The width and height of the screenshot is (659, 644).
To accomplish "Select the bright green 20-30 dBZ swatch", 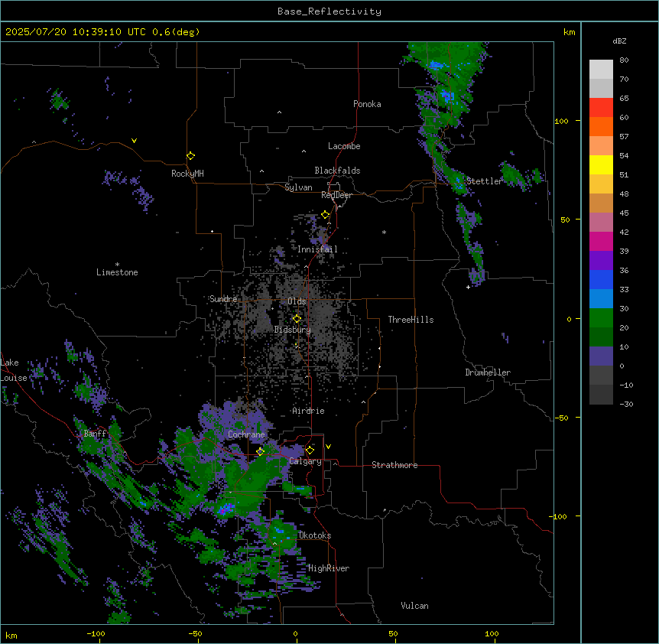I will (x=601, y=318).
